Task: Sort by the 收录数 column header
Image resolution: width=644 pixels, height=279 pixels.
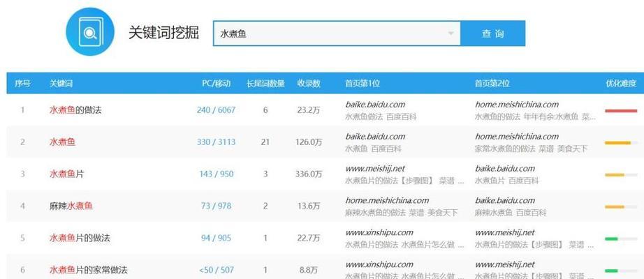Action: coord(309,83)
